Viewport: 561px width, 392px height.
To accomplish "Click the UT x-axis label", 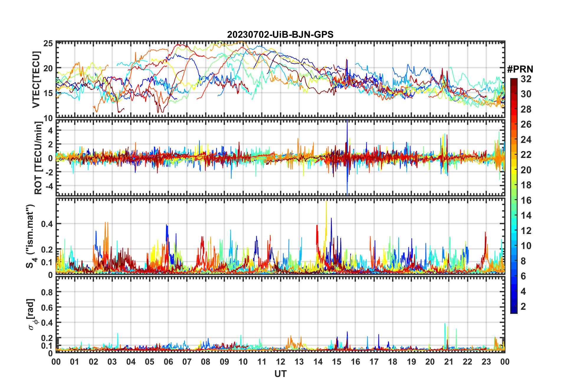I will coord(280,374).
